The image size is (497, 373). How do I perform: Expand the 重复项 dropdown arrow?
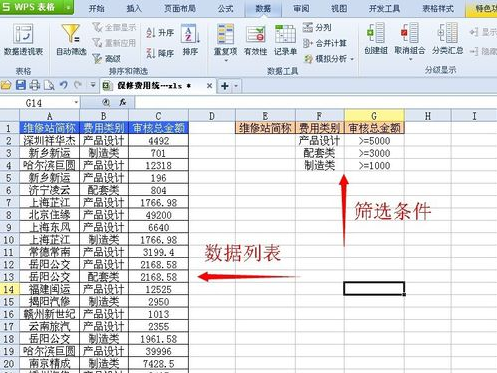point(226,61)
